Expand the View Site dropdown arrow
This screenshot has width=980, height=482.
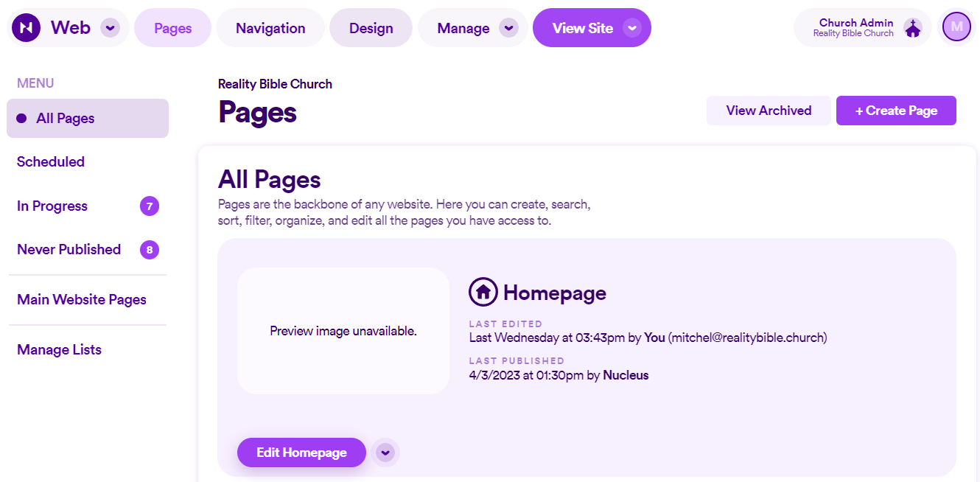click(x=631, y=28)
